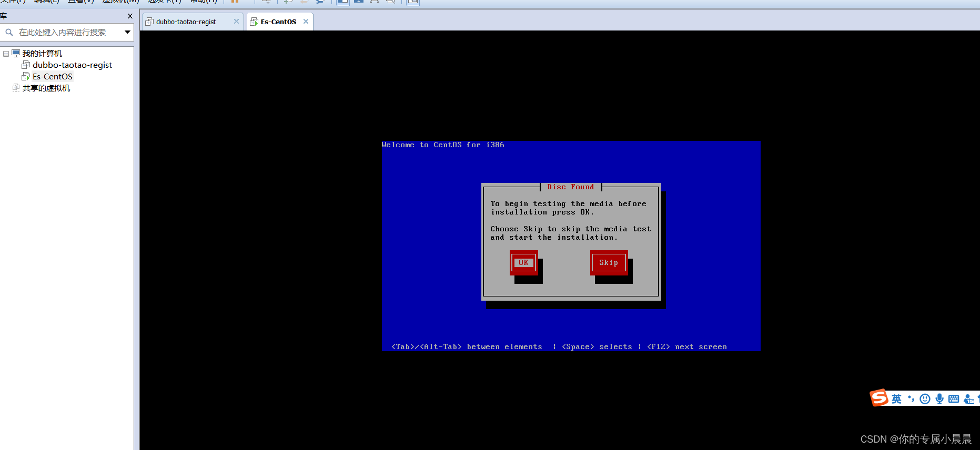Click the Sogou input method logo
The width and height of the screenshot is (980, 450).
878,397
